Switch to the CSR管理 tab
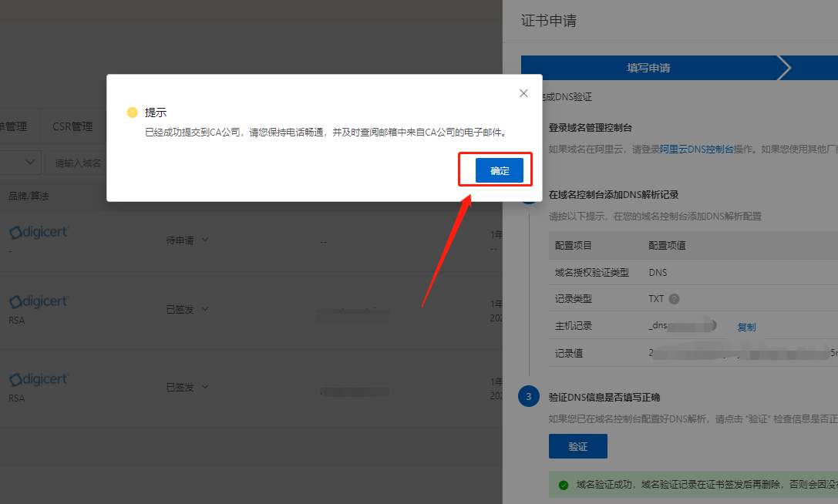 point(72,126)
